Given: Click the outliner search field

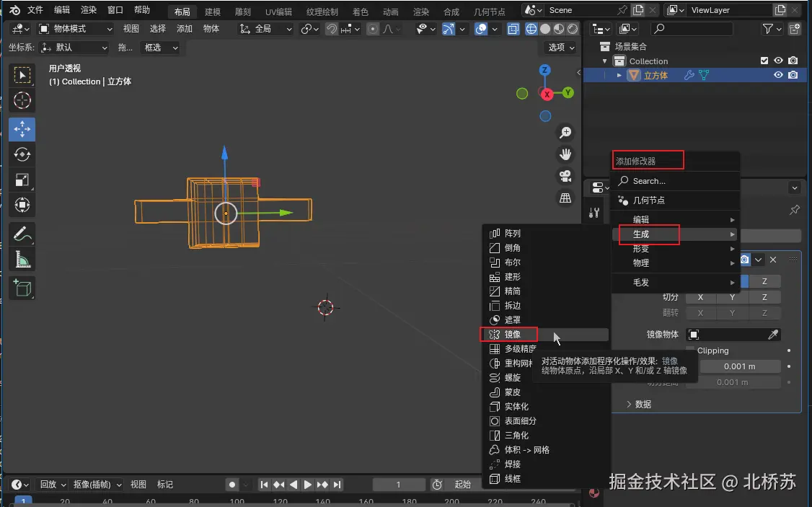Looking at the screenshot, I should click(692, 29).
